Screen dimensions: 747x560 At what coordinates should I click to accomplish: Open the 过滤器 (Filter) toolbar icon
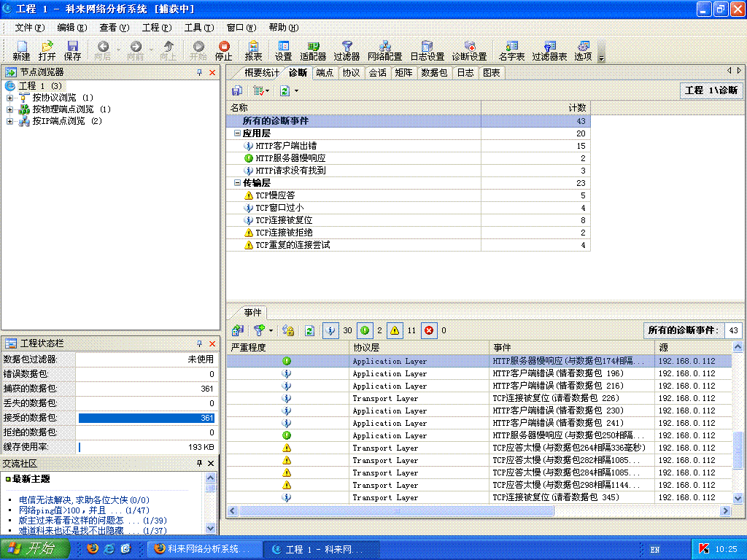(x=347, y=50)
